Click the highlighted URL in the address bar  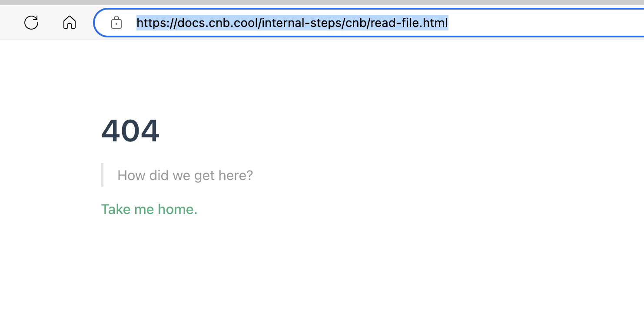point(292,23)
